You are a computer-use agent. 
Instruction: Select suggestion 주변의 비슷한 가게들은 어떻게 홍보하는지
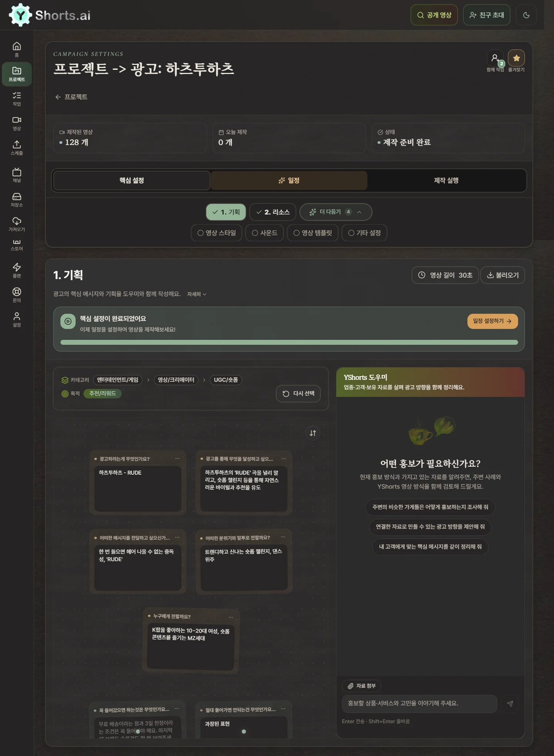[430, 507]
